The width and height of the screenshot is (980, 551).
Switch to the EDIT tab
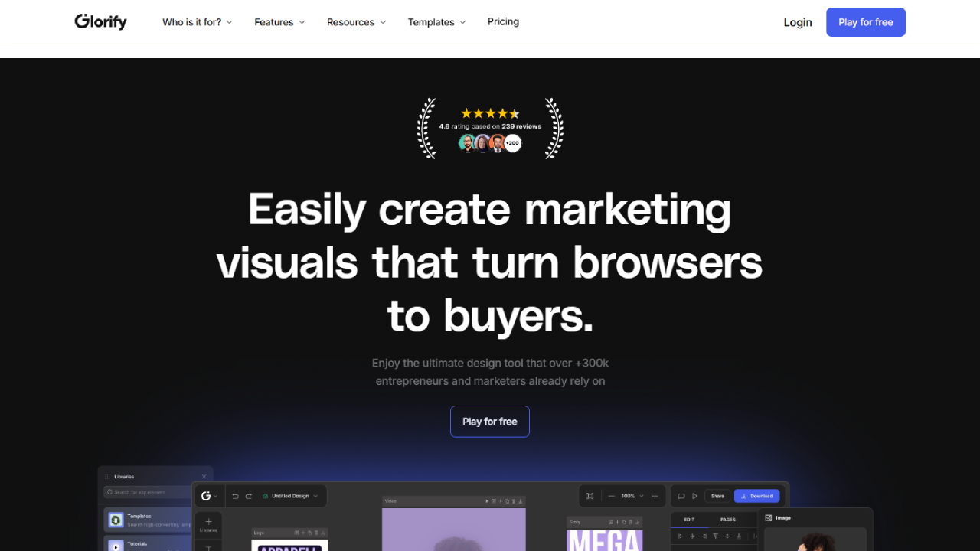[x=689, y=520]
